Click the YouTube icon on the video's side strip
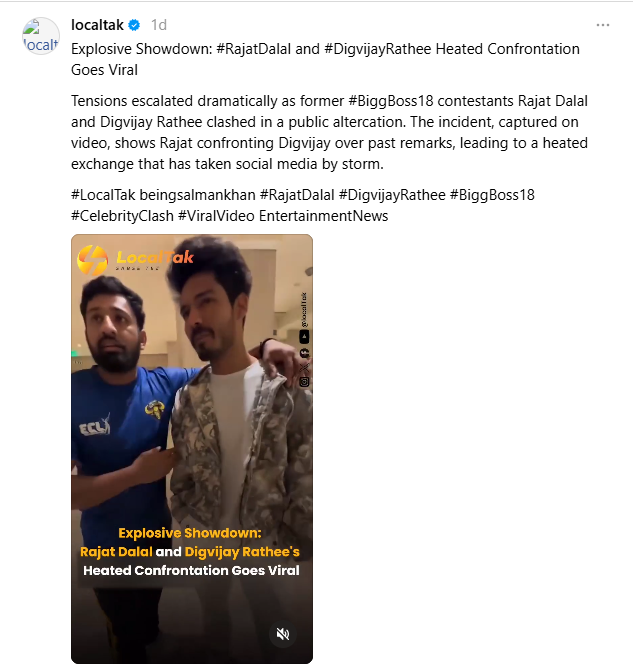 (x=304, y=337)
